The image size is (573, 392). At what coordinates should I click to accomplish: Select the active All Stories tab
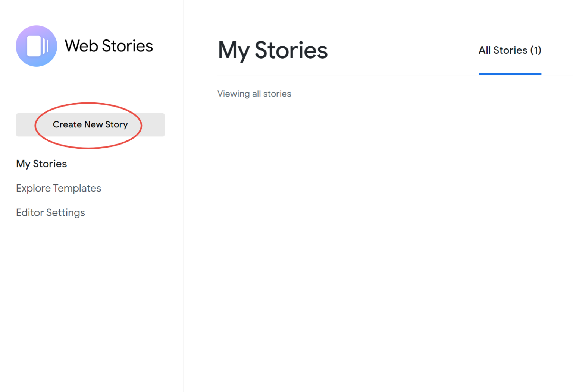pos(510,50)
